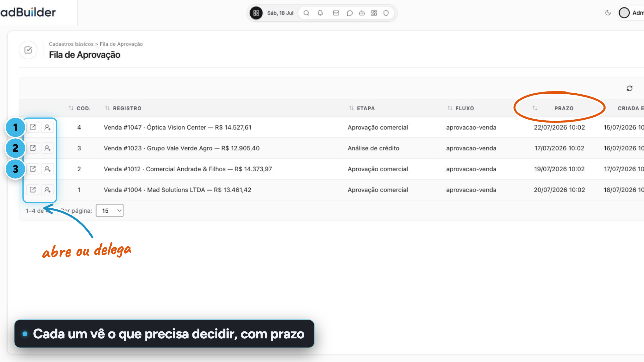The height and width of the screenshot is (362, 644).
Task: Click the shield icon in top bar
Action: click(386, 13)
